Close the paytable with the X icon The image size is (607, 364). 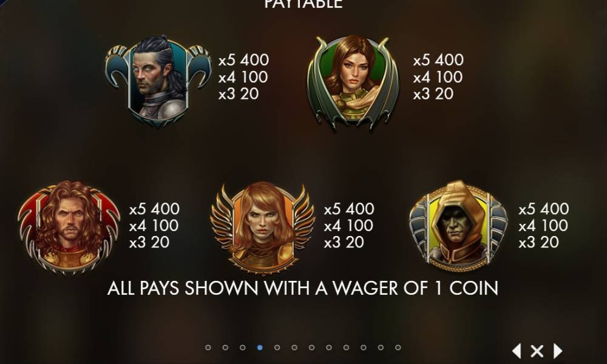537,351
